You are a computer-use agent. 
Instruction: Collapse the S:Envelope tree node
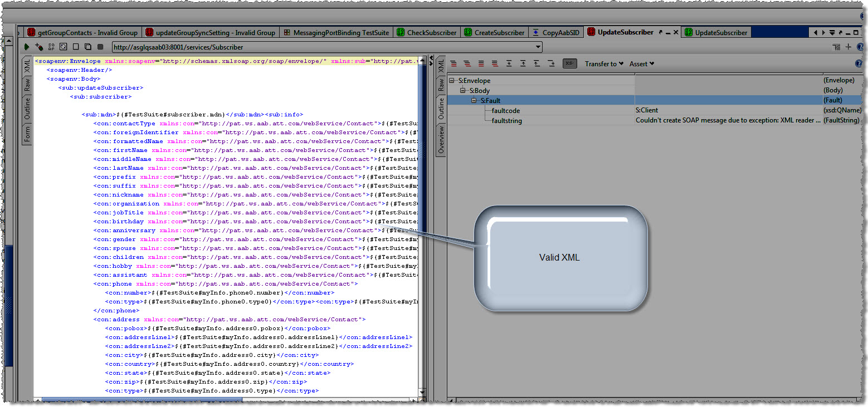coord(452,81)
